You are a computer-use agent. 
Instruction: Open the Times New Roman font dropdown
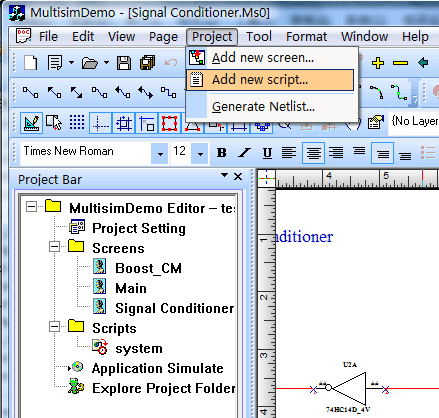(160, 154)
